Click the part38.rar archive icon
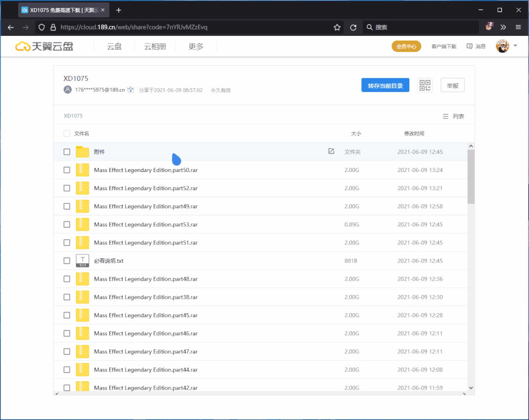This screenshot has width=529, height=420. pos(82,297)
